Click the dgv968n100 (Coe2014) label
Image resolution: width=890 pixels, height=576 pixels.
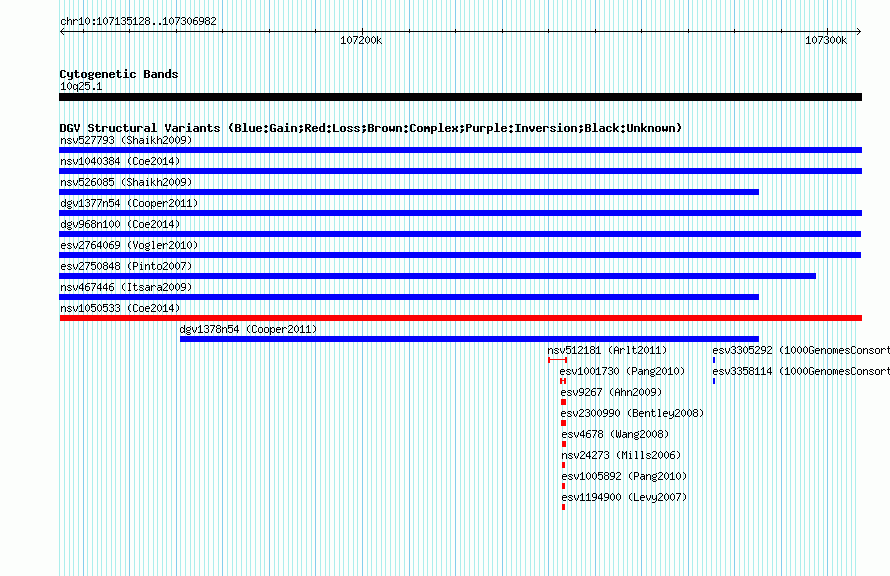(120, 224)
